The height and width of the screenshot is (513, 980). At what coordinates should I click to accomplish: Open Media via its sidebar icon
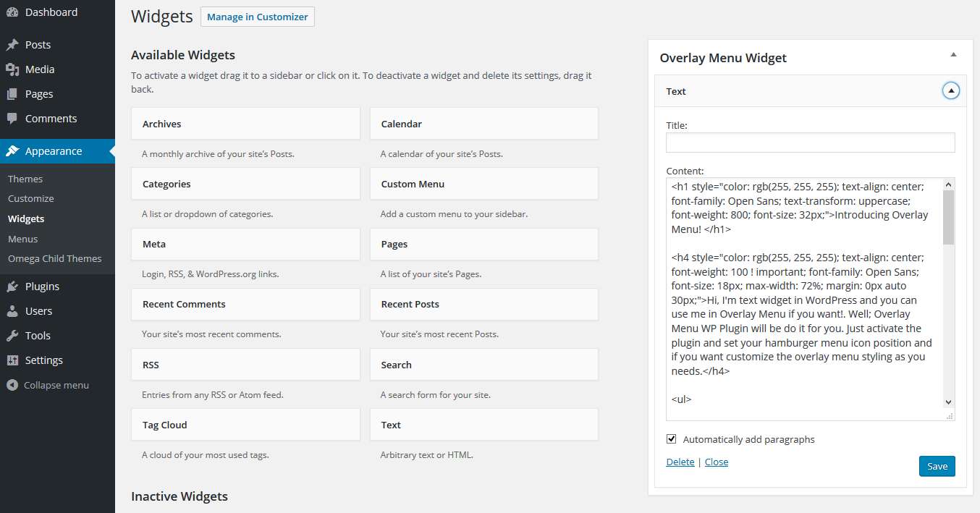click(12, 69)
